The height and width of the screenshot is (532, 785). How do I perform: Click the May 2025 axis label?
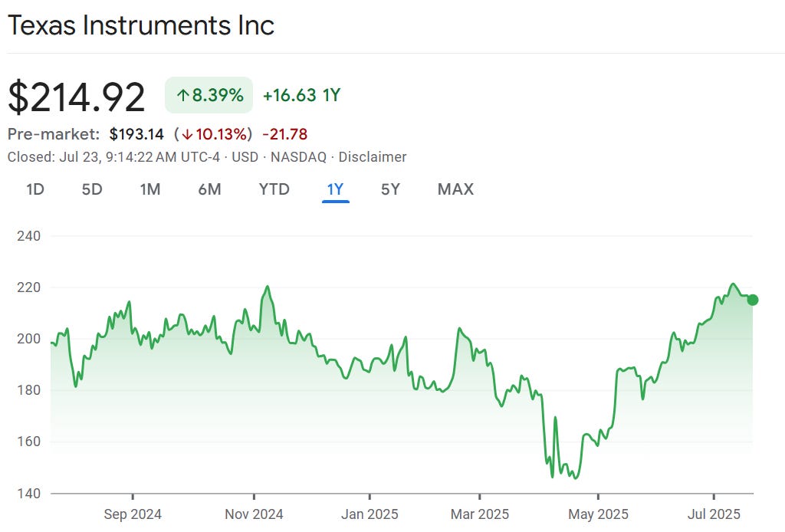(x=598, y=514)
